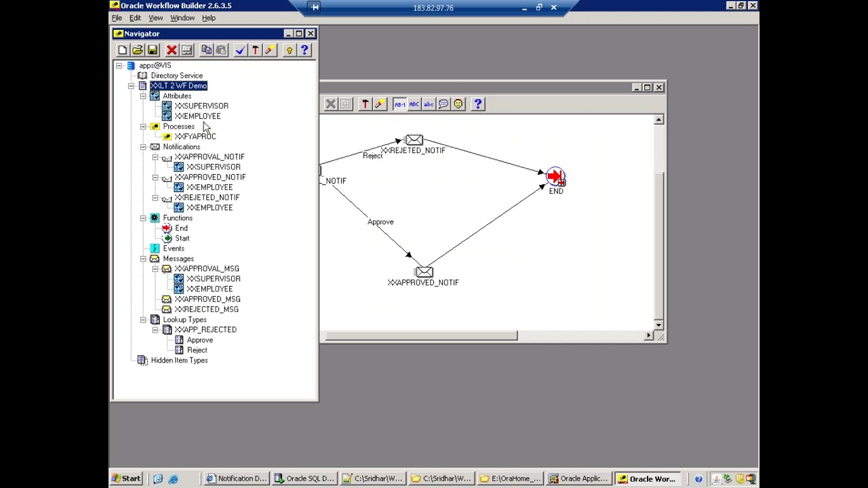
Task: Click the question mark icon in process window
Action: tap(478, 104)
